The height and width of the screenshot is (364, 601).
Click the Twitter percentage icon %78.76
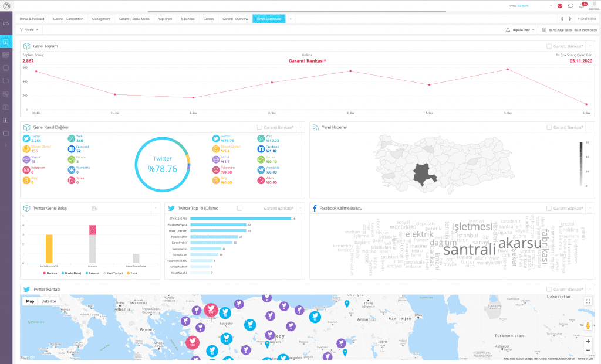[x=216, y=138]
